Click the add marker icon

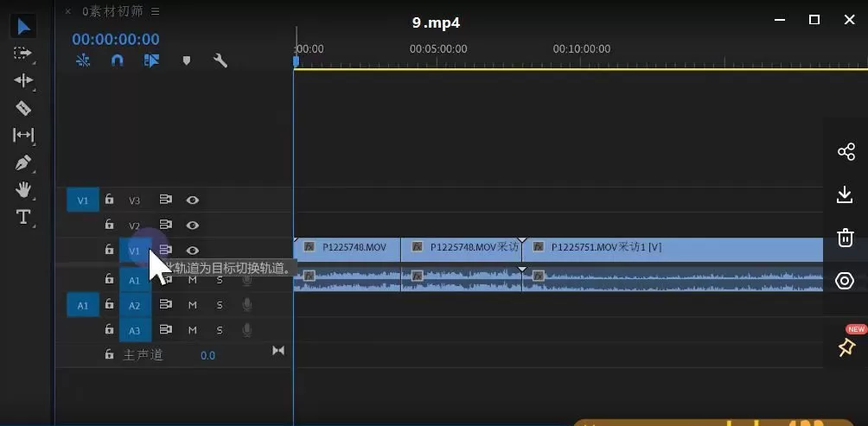click(186, 60)
